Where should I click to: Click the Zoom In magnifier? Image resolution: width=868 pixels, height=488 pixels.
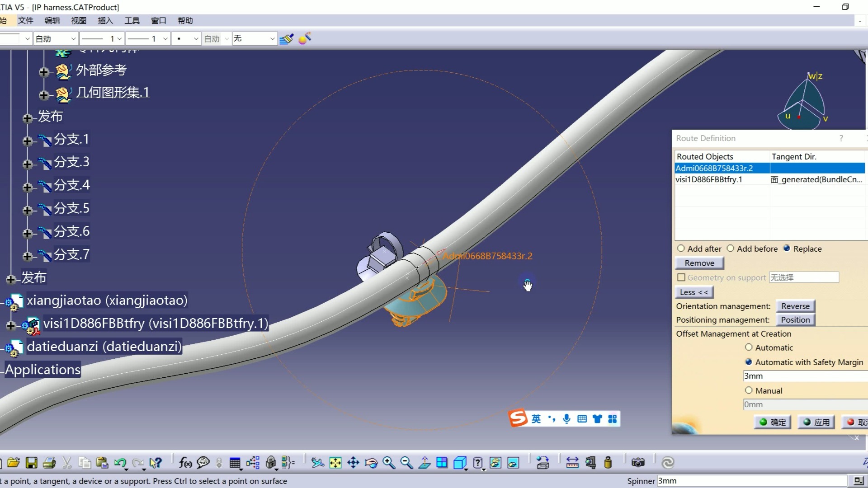388,462
